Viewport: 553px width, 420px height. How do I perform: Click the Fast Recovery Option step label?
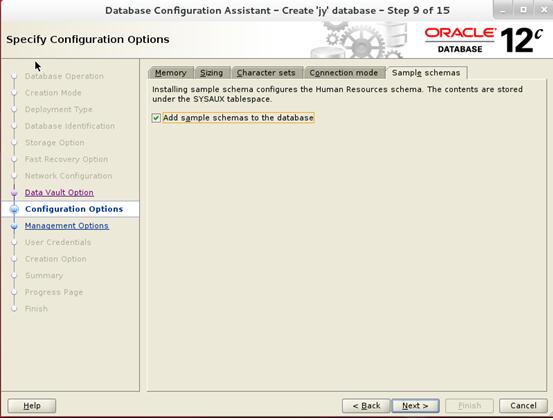click(66, 159)
